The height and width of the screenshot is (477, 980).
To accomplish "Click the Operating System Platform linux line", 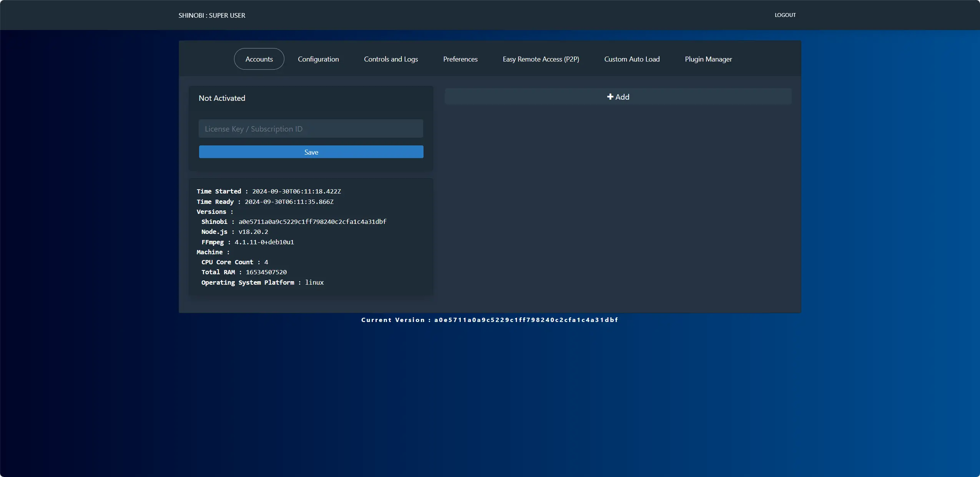I will pyautogui.click(x=262, y=282).
